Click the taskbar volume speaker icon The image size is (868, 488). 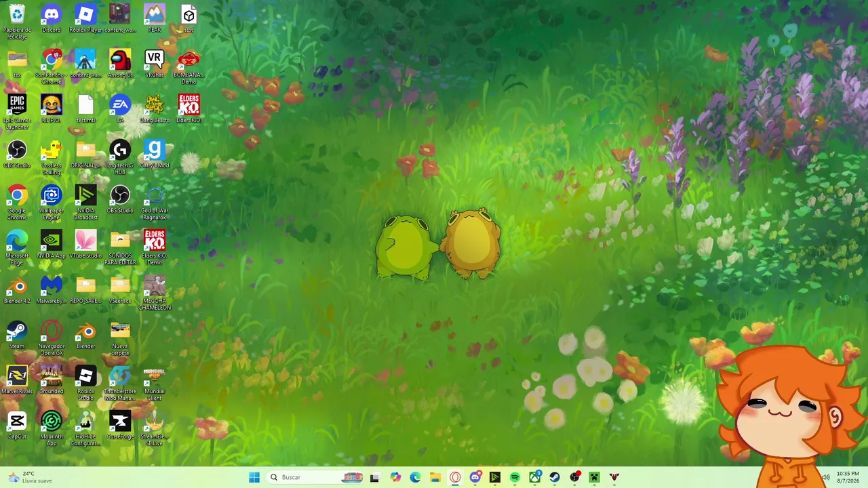(x=825, y=477)
